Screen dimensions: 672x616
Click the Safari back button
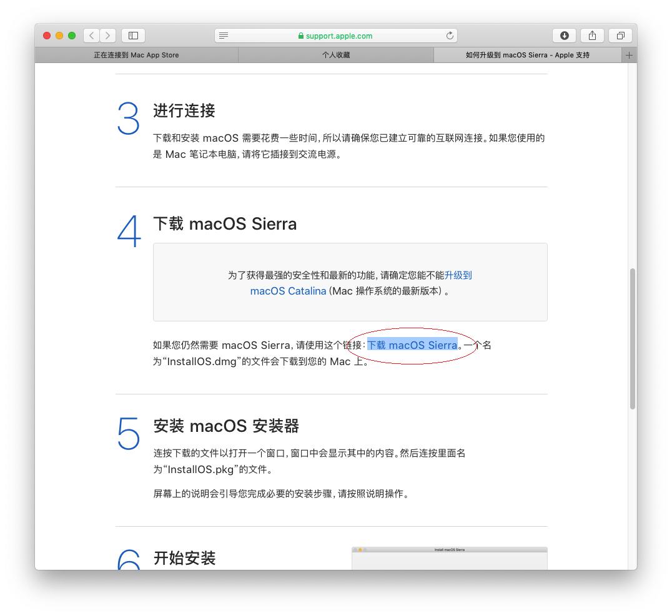click(92, 36)
